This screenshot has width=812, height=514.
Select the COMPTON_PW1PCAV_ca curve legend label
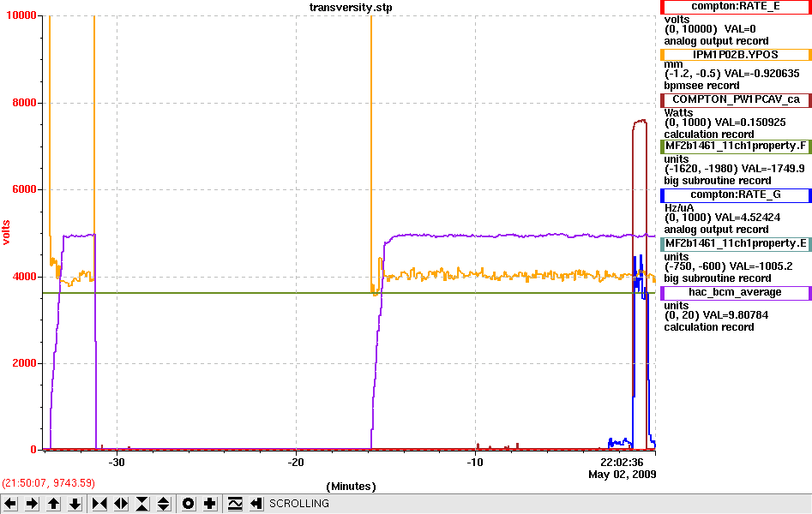(736, 99)
